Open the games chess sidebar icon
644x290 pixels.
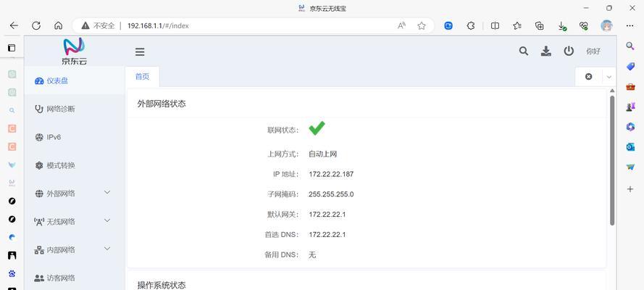[630, 107]
